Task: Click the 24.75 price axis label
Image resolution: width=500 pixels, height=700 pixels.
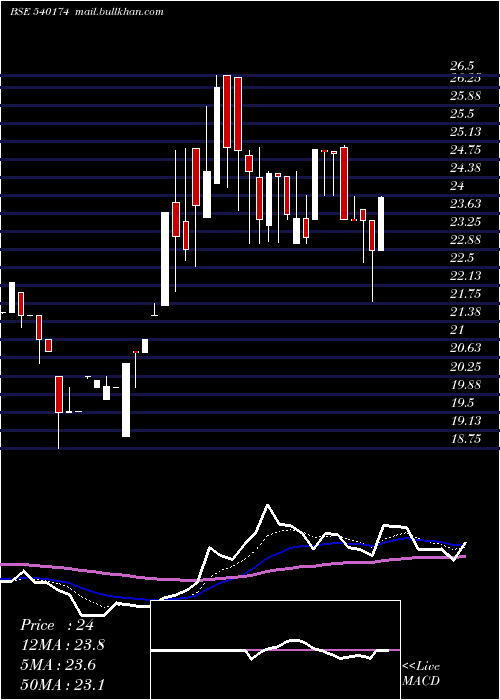Action: click(x=465, y=150)
